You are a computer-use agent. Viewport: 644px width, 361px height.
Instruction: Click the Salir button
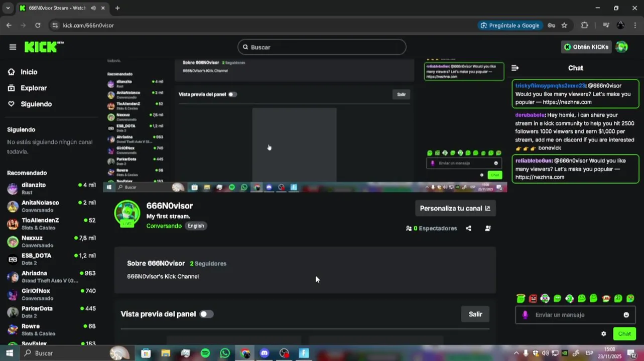coord(475,314)
